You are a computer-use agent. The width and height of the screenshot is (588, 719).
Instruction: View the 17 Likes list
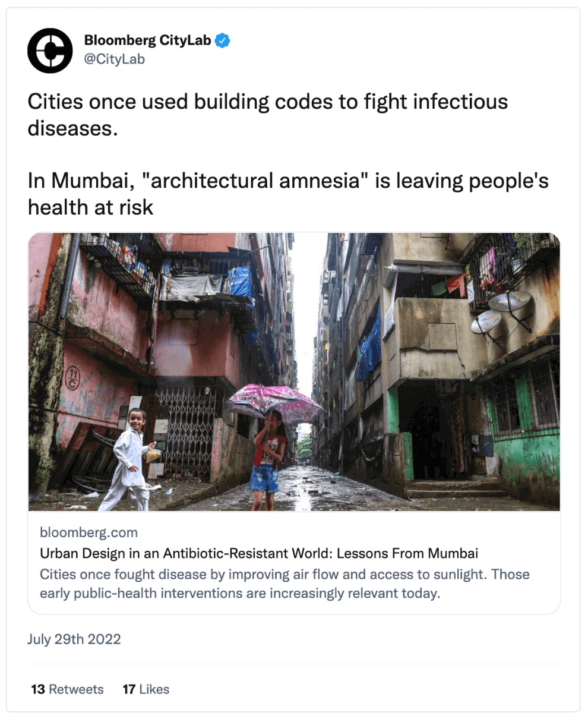(x=146, y=689)
